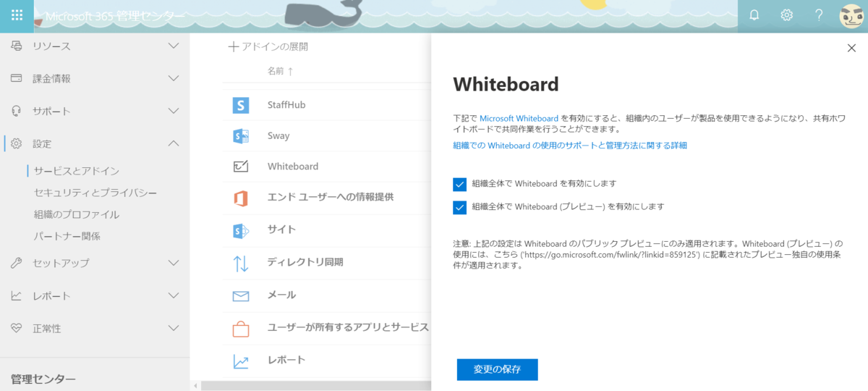Select サービスとアドイン in sidebar
This screenshot has height=391, width=868.
(77, 171)
